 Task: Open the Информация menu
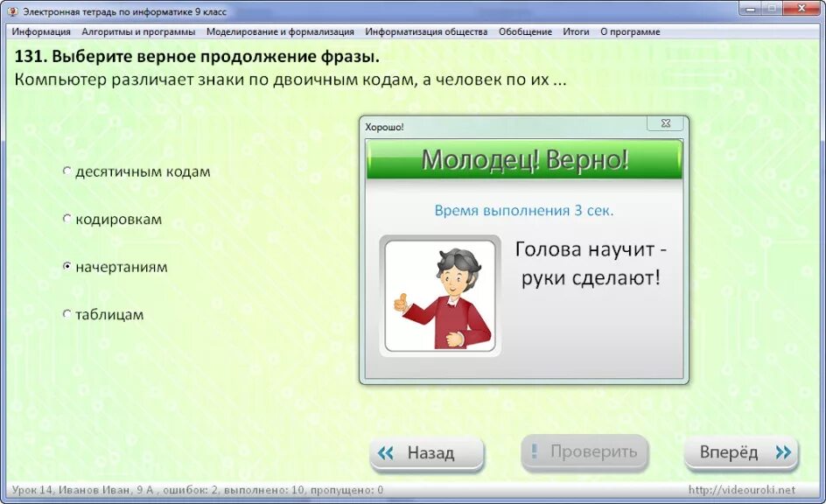pos(41,31)
